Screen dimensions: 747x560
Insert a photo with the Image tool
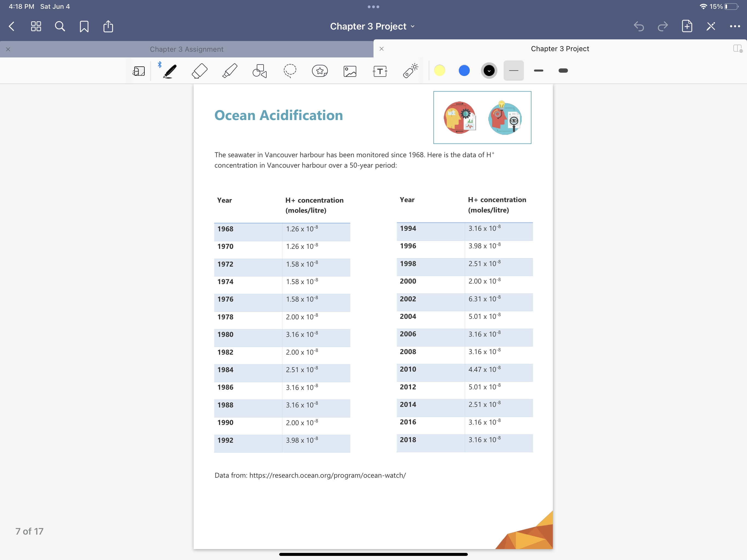point(350,71)
